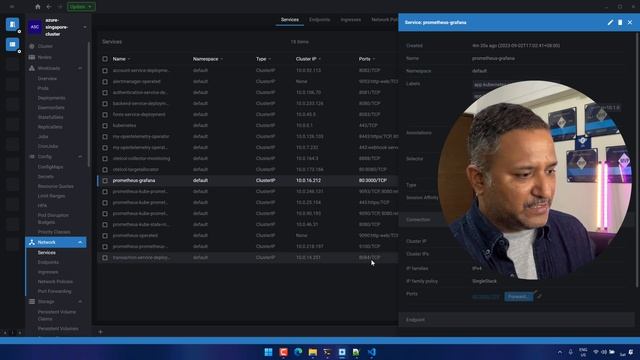The image size is (640, 360).
Task: Collapse the Network section chevron
Action: point(80,242)
